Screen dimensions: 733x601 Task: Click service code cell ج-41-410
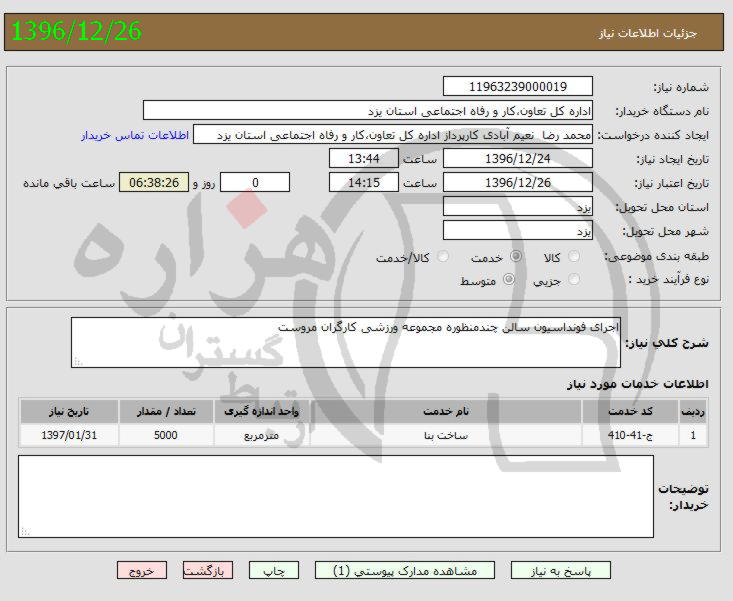pyautogui.click(x=630, y=436)
